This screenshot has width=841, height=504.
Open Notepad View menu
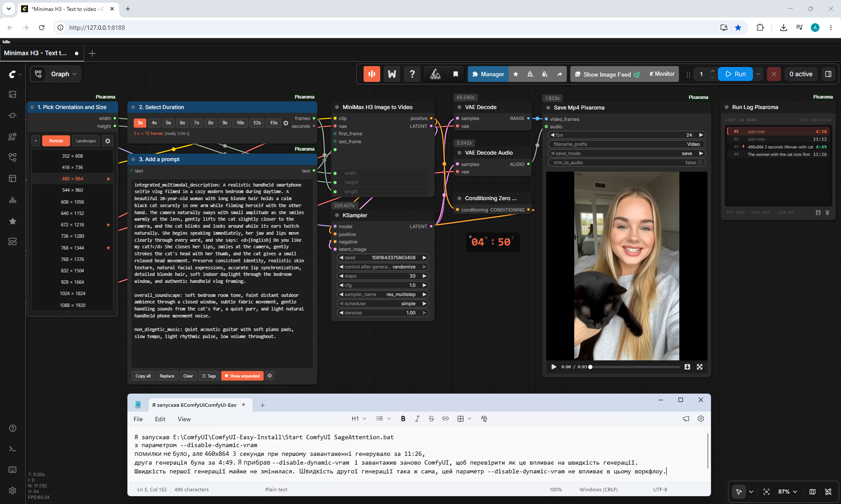coord(184,419)
